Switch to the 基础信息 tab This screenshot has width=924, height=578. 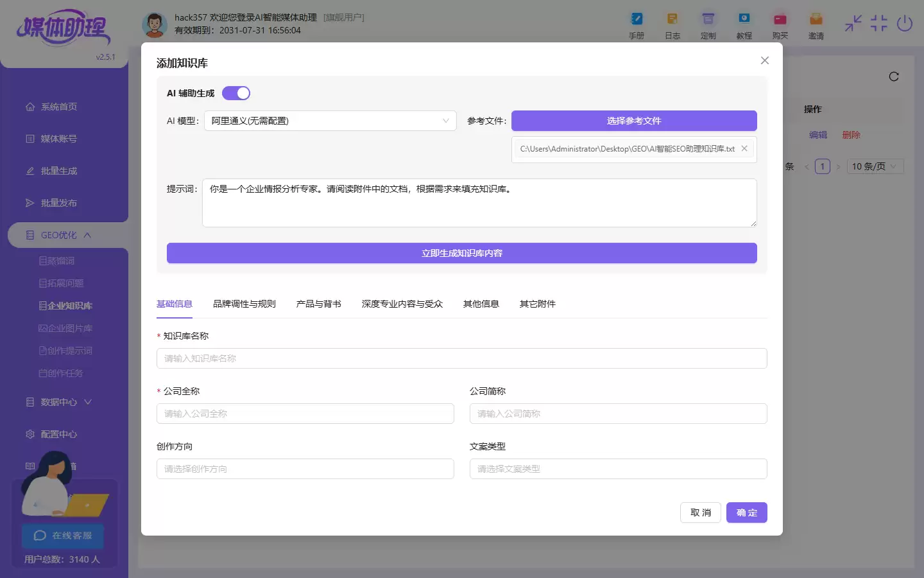(x=175, y=304)
